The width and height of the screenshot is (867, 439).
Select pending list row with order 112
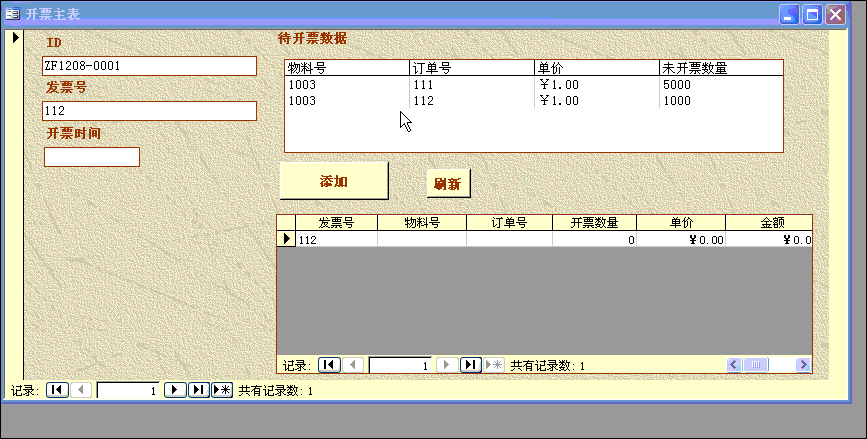coord(534,101)
